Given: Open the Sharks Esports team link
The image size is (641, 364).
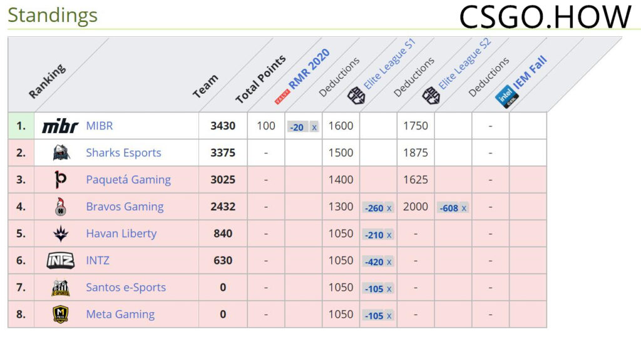Looking at the screenshot, I should tap(123, 153).
